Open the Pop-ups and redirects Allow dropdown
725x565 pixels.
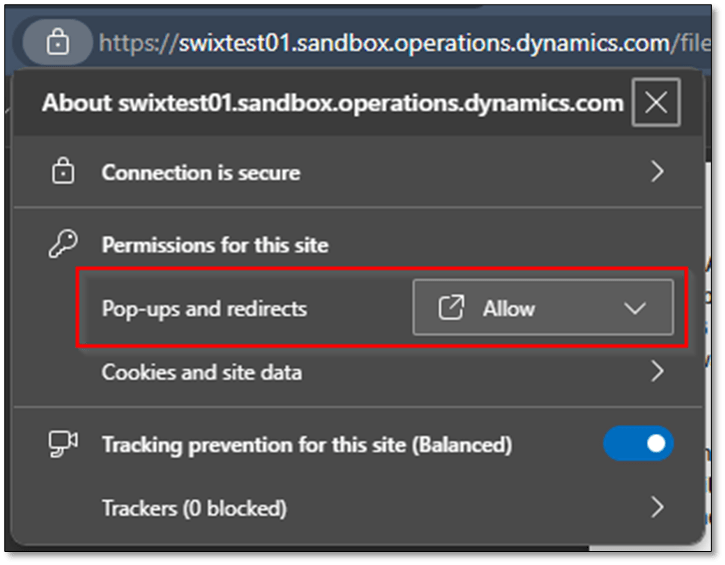(542, 309)
